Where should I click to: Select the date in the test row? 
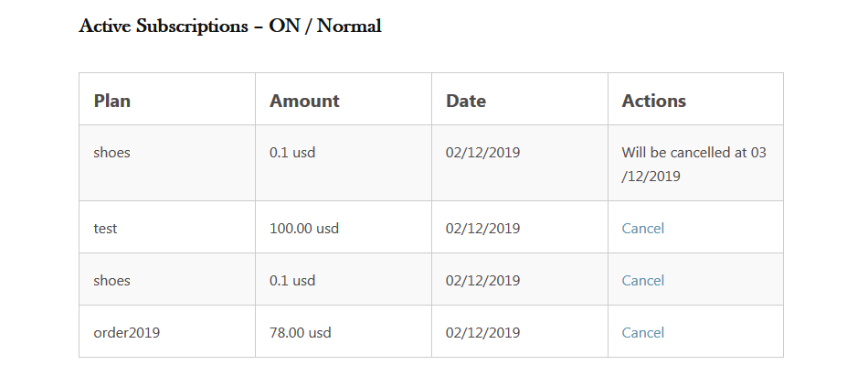tap(483, 228)
